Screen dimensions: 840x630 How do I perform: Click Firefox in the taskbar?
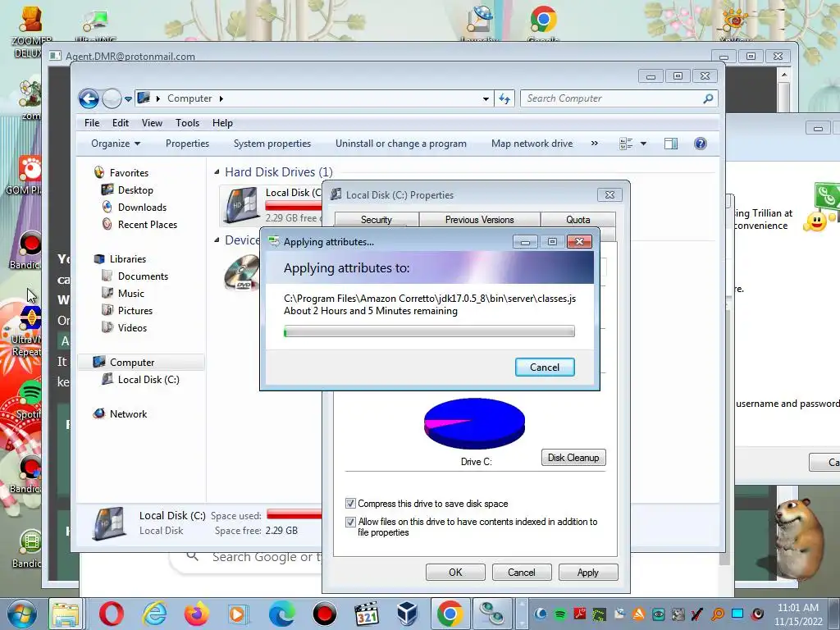[197, 614]
